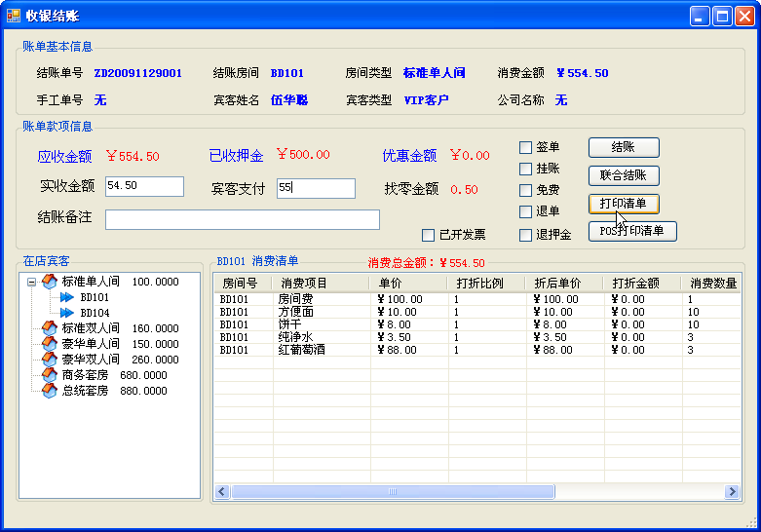
Task: Collapse the 标准单人间 tree node
Action: 31,282
